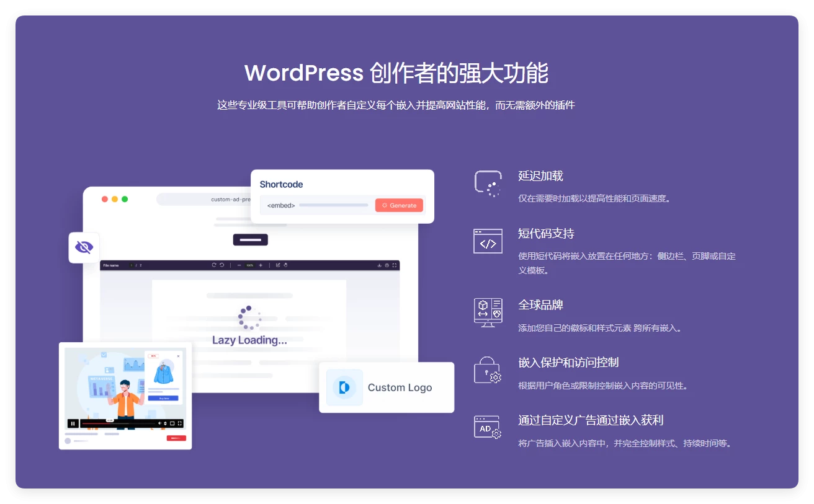Select the hand pan tool icon
The image size is (814, 504).
click(286, 264)
